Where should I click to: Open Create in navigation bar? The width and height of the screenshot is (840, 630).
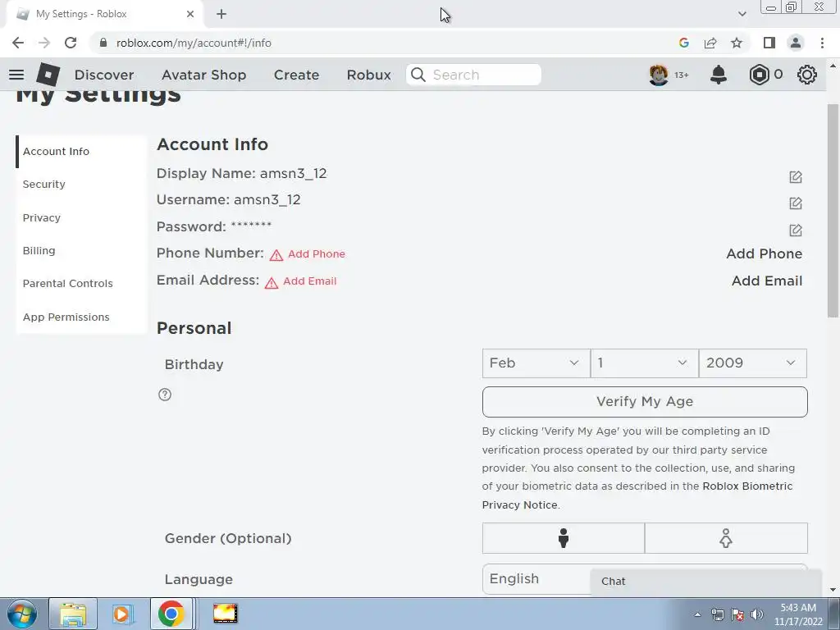pyautogui.click(x=296, y=75)
